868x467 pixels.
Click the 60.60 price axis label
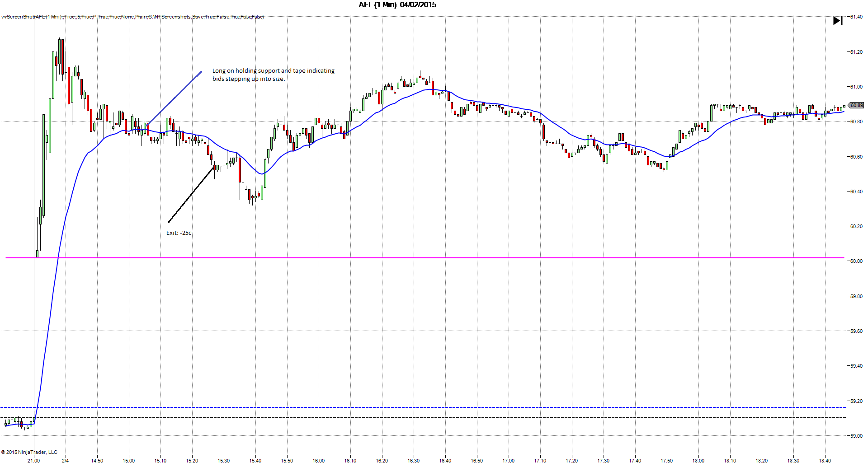856,157
